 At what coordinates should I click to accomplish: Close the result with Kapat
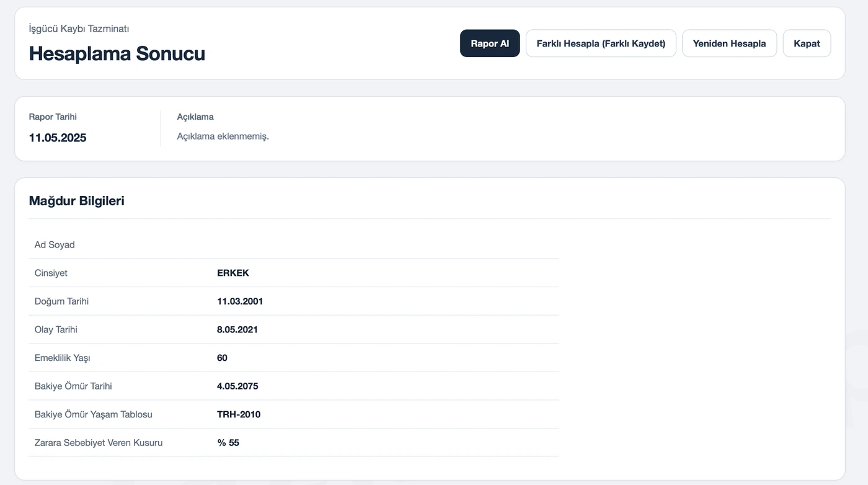(807, 43)
